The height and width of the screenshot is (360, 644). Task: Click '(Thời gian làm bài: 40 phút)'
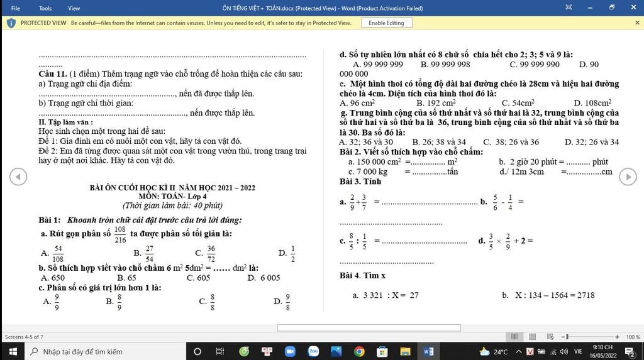coord(172,205)
